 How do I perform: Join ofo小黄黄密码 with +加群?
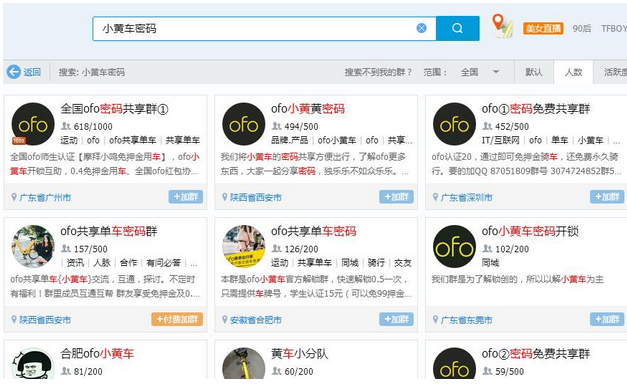tap(396, 197)
